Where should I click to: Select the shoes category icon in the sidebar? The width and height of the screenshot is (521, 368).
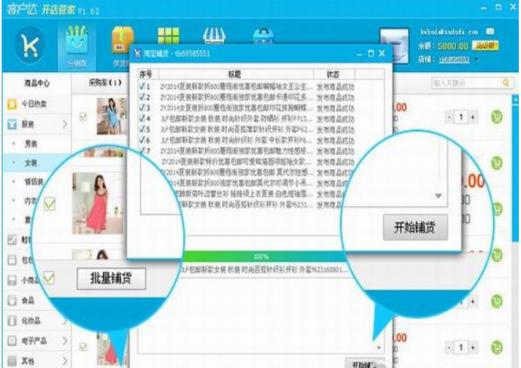pyautogui.click(x=12, y=239)
